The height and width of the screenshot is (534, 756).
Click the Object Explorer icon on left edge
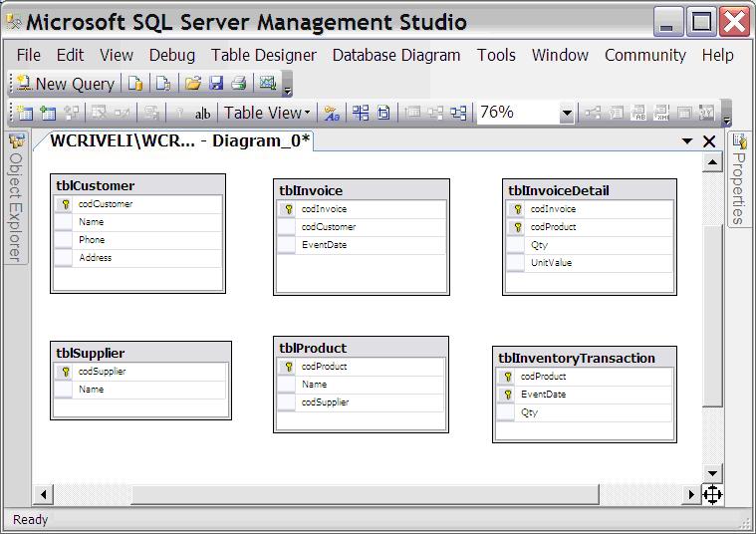[x=16, y=141]
